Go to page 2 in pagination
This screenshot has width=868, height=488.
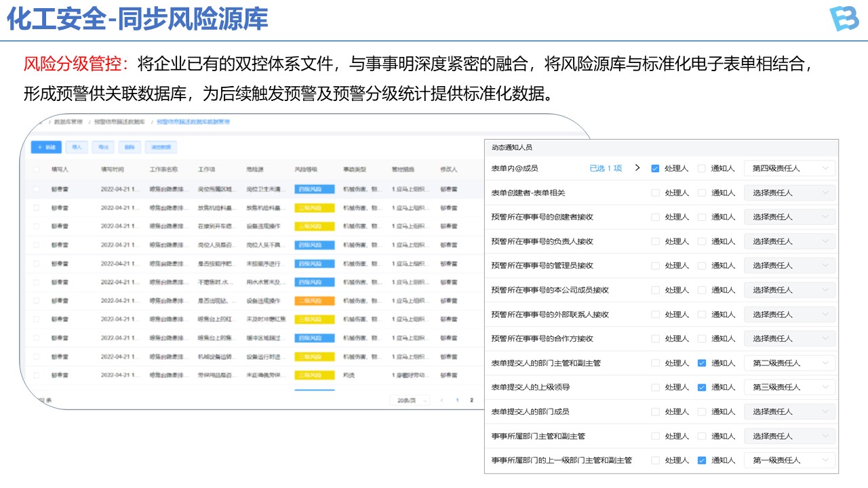472,401
